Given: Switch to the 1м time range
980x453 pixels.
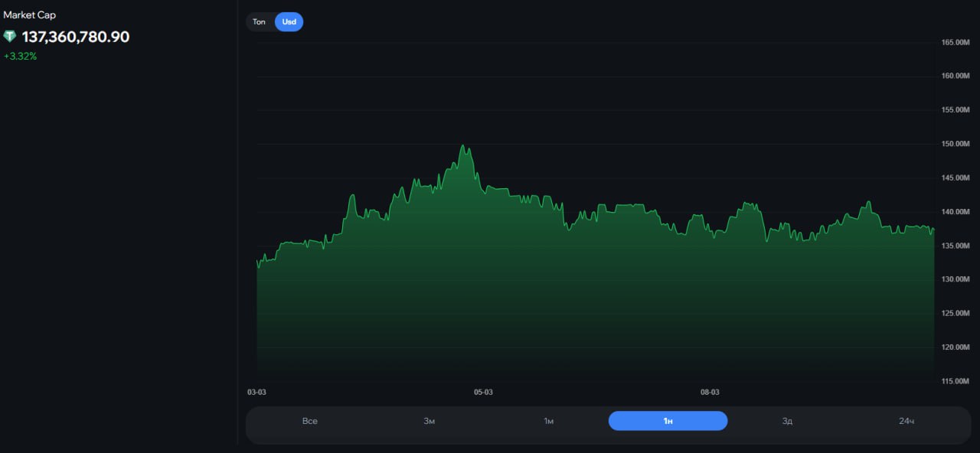Looking at the screenshot, I should [x=549, y=422].
